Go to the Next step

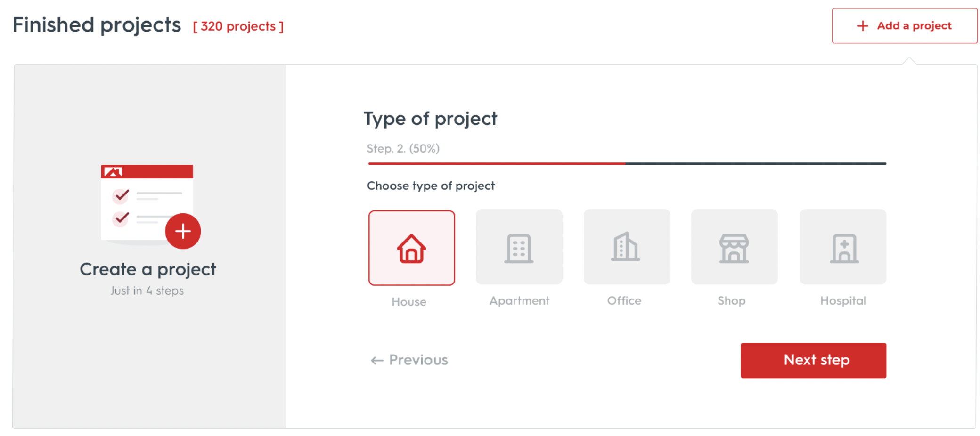[x=813, y=360]
